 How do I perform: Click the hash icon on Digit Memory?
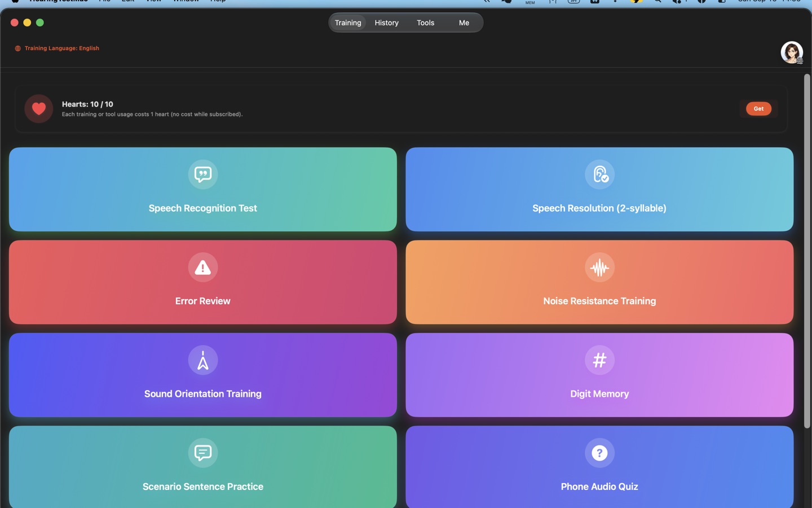pos(599,360)
